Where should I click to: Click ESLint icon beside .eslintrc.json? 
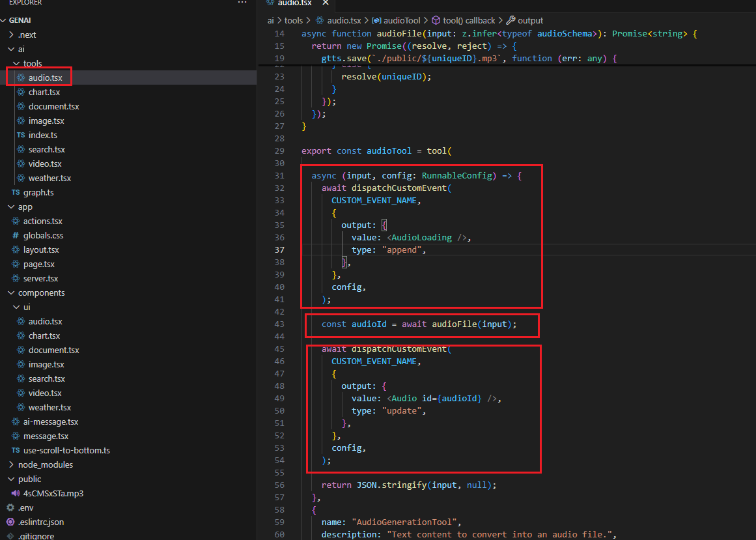tap(10, 522)
